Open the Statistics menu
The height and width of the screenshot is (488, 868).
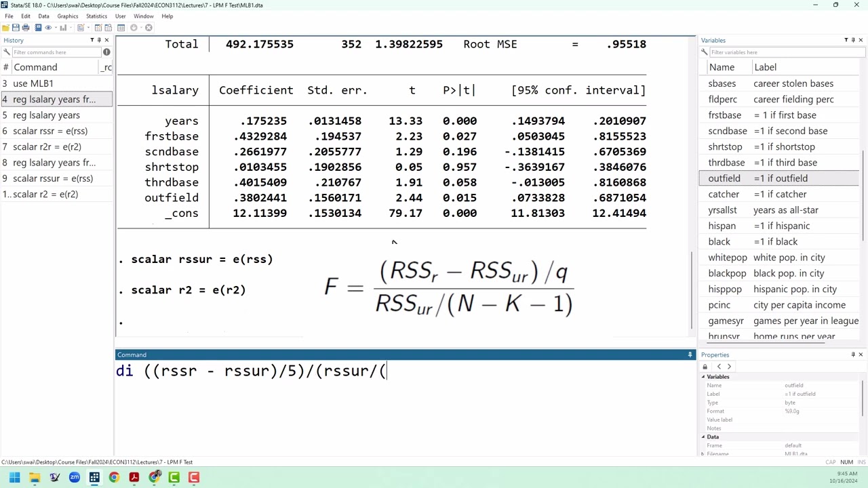[96, 16]
